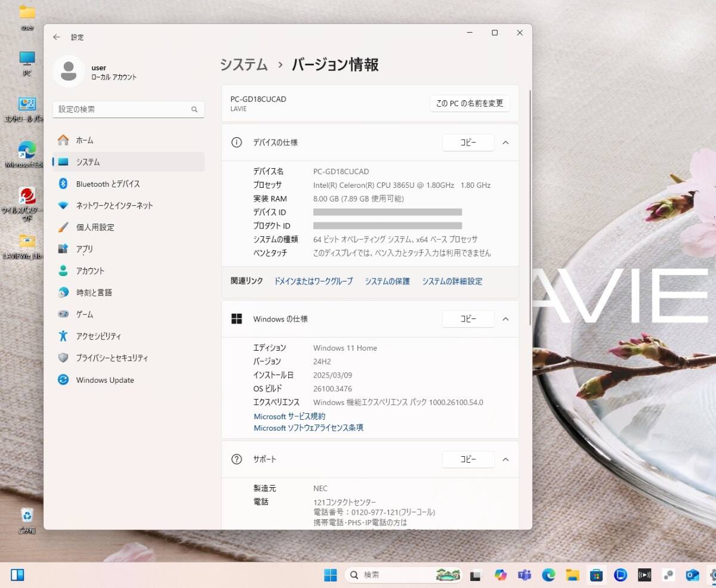
Task: Maximize the Settings window
Action: tap(495, 33)
